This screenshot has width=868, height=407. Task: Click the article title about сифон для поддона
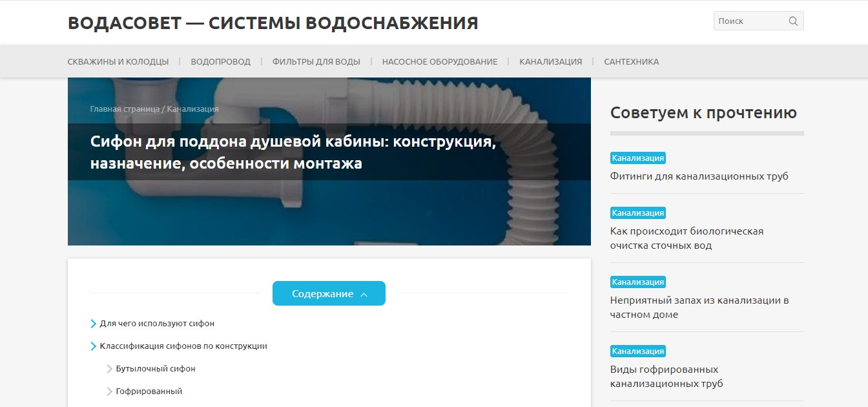[x=293, y=152]
